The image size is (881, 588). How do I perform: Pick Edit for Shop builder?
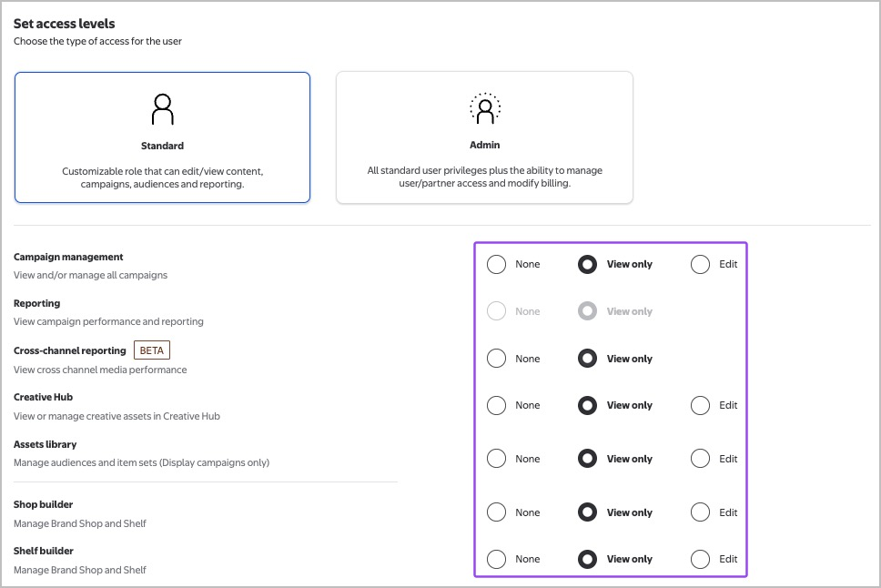tap(700, 512)
